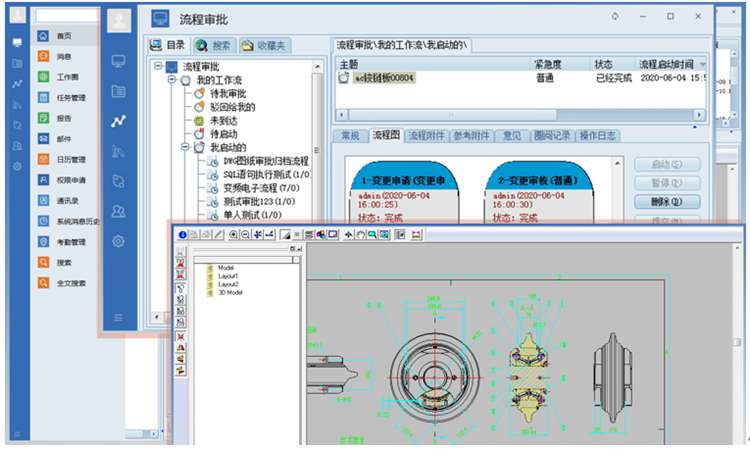Click the zoom in magnifier in CAD toolbar
The image size is (750, 449).
coord(234,234)
